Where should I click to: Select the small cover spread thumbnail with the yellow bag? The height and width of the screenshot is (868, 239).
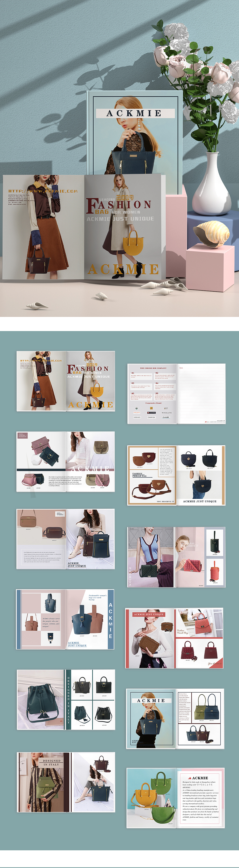[66, 381]
